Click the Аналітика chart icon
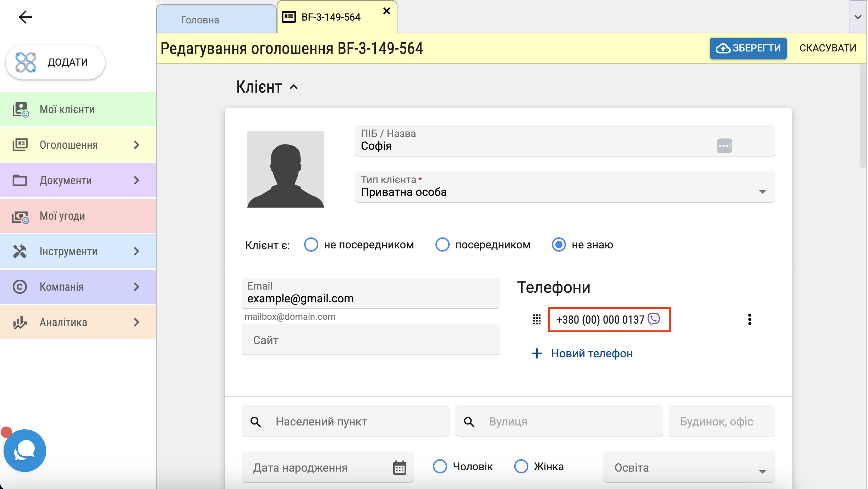The height and width of the screenshot is (489, 868). coord(20,322)
